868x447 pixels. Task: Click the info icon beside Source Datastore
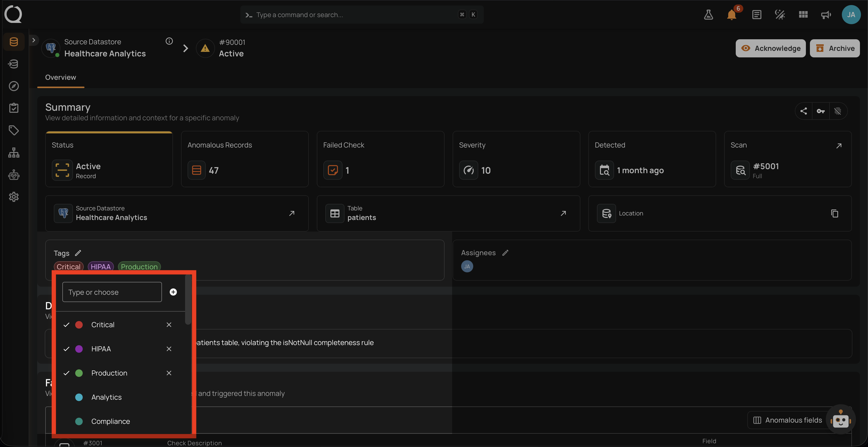pos(169,41)
